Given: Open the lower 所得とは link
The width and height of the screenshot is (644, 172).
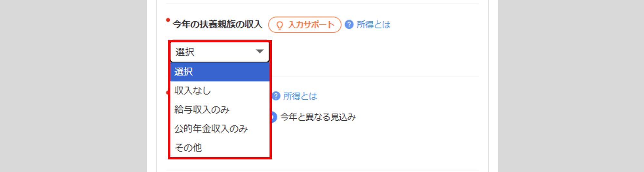Looking at the screenshot, I should [300, 96].
